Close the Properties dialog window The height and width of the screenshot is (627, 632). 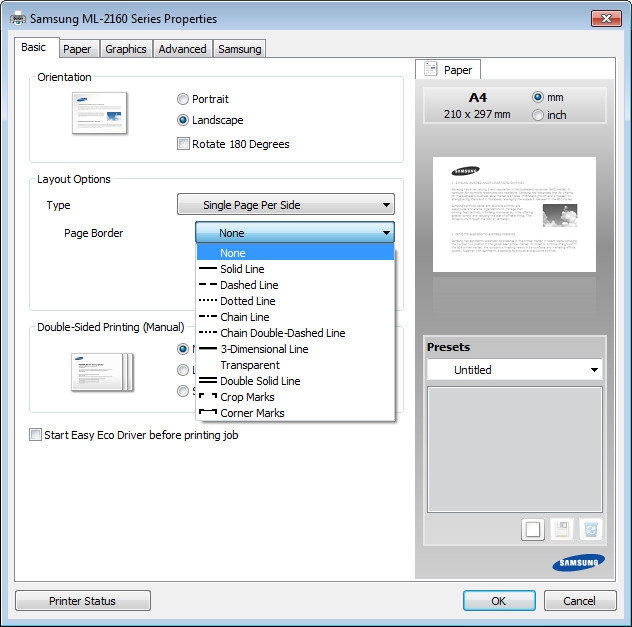click(606, 19)
